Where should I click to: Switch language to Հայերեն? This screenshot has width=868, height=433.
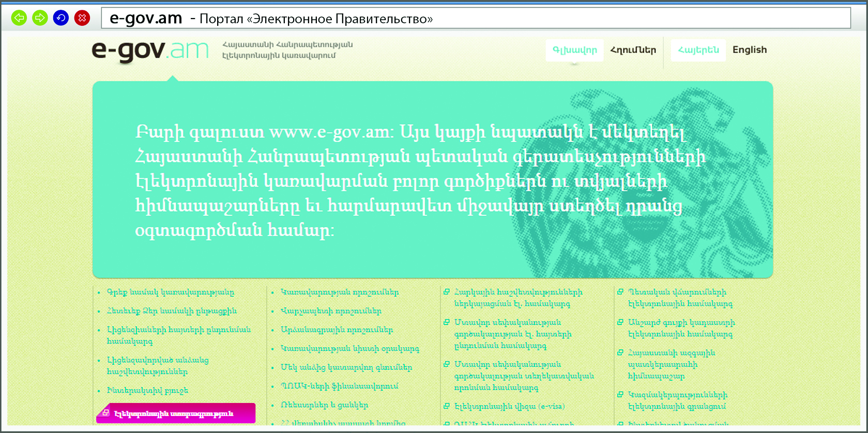pyautogui.click(x=698, y=50)
